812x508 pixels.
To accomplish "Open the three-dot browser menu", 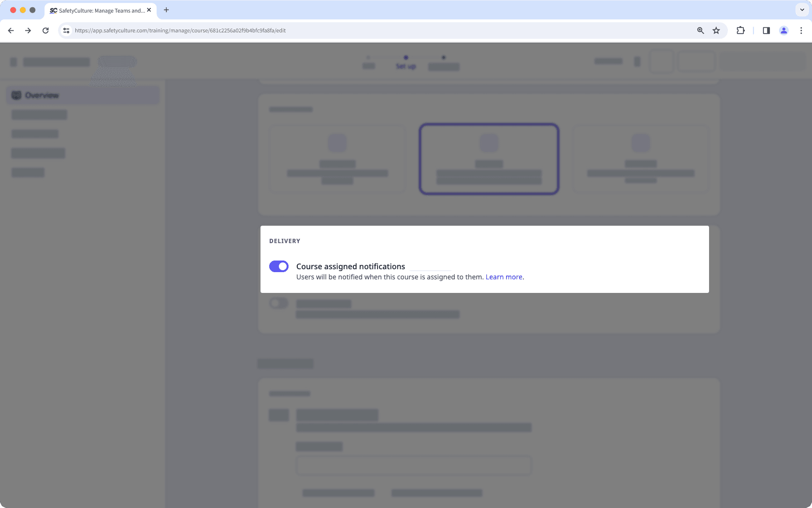I will [801, 30].
